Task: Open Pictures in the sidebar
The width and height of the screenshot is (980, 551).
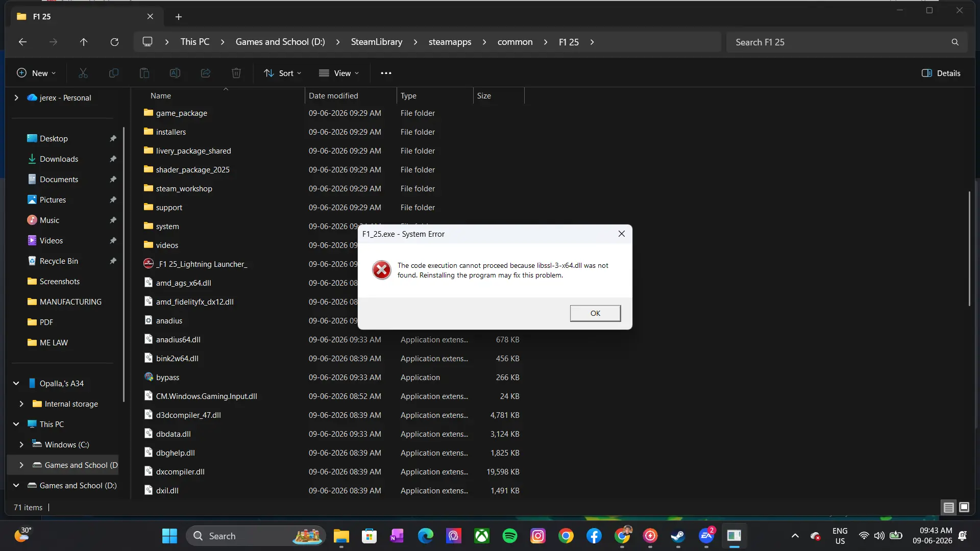Action: tap(53, 199)
